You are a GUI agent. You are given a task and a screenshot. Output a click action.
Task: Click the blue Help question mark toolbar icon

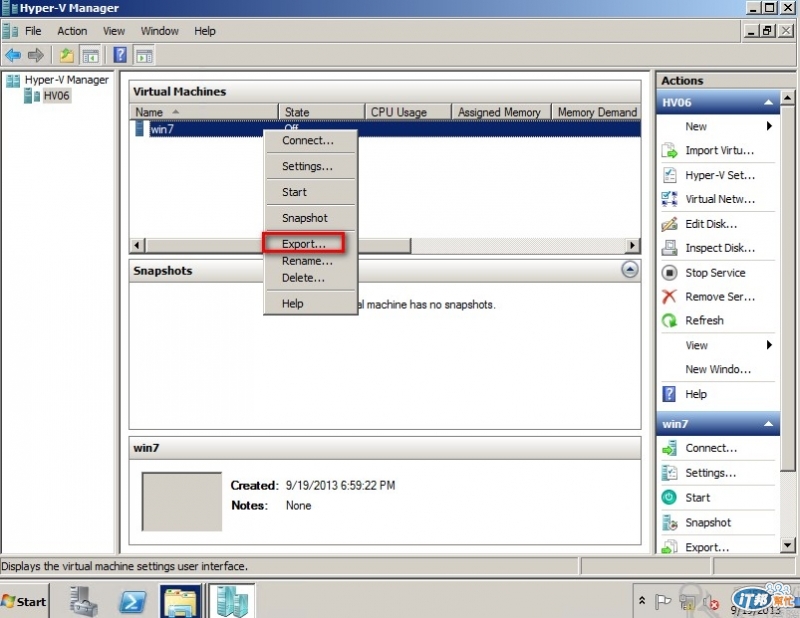tap(120, 55)
